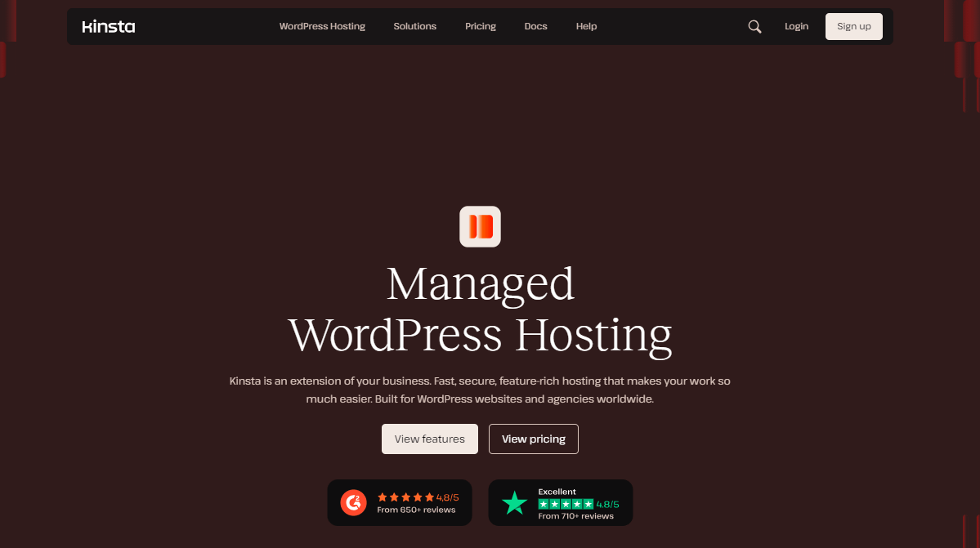Click the 'Kinsta is an extension' description text
This screenshot has width=980, height=548.
pyautogui.click(x=480, y=390)
